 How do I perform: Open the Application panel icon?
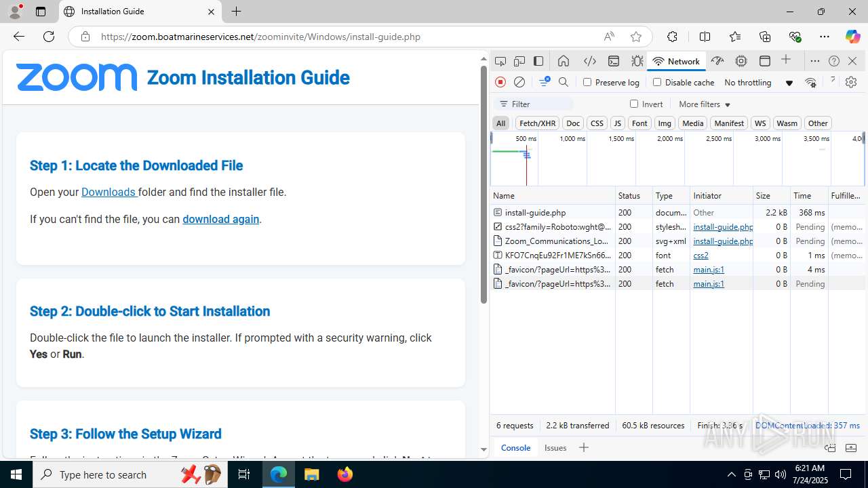(x=765, y=61)
